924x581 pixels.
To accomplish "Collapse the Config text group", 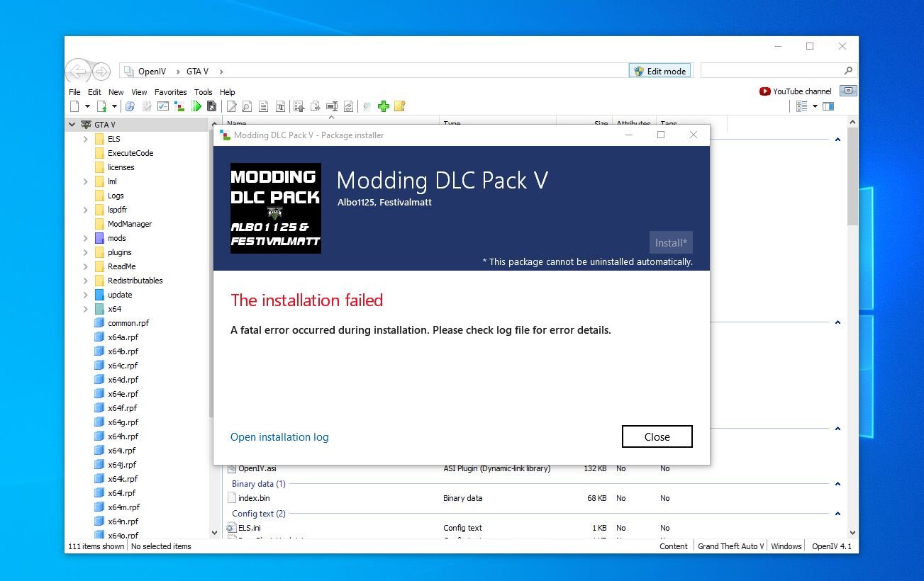I will pos(837,514).
